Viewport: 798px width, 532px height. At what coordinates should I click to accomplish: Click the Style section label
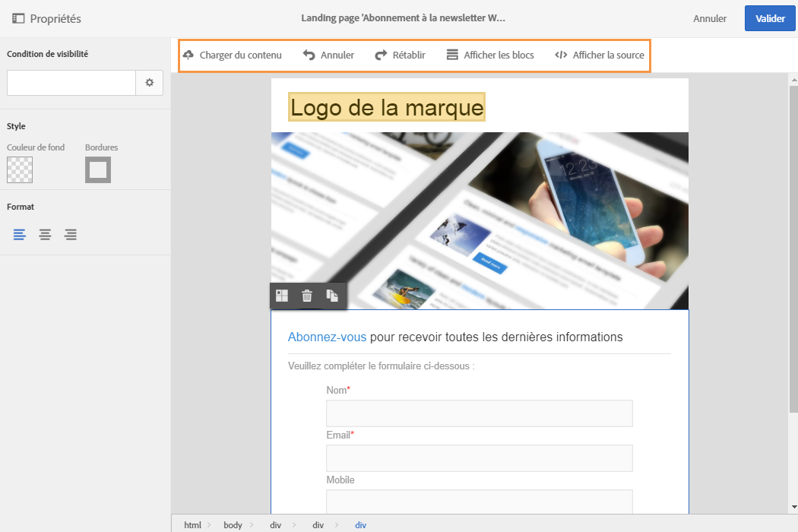click(16, 126)
